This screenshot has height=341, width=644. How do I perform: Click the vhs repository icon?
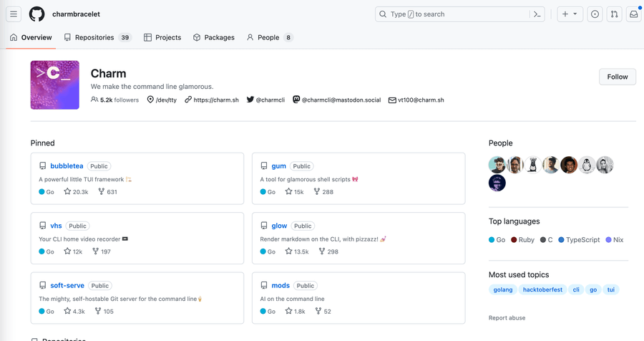(43, 226)
